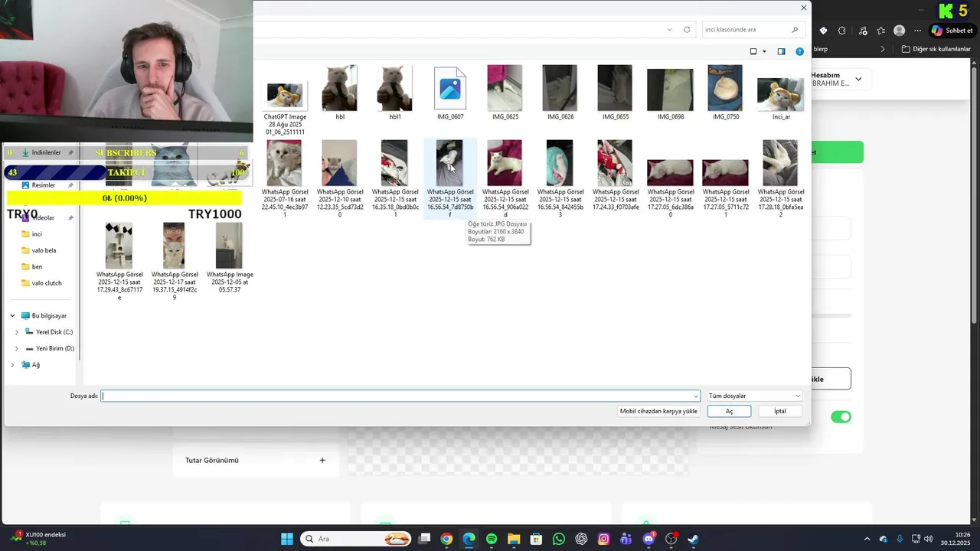Image resolution: width=980 pixels, height=551 pixels.
Task: Select the hbl image thumbnail
Action: click(340, 88)
